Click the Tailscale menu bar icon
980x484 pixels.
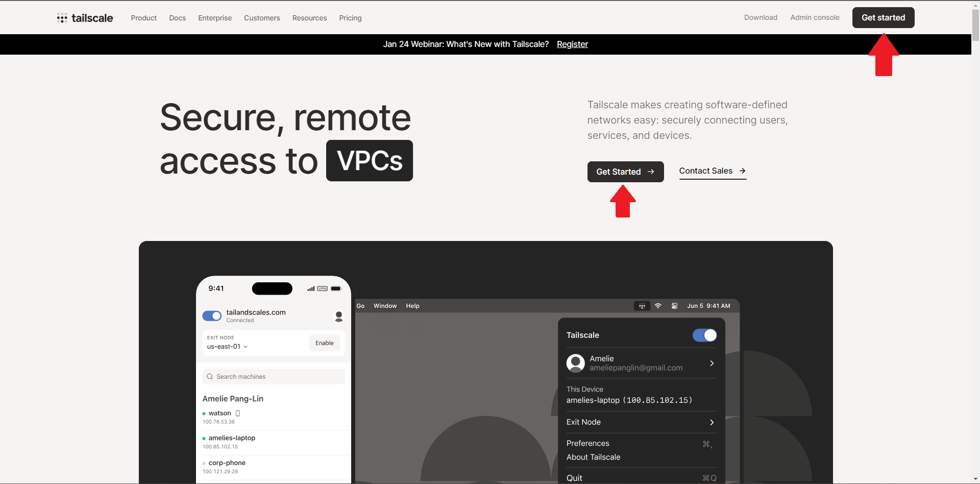[642, 306]
